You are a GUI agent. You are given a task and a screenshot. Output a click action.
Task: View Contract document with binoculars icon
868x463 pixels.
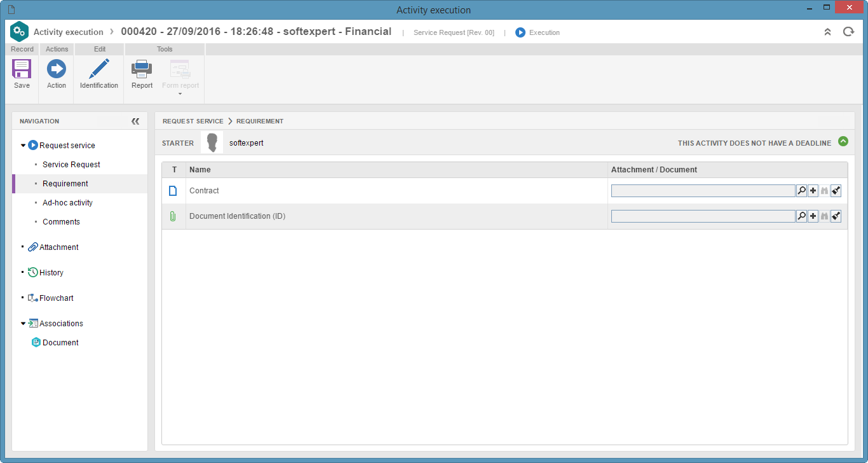coord(824,191)
